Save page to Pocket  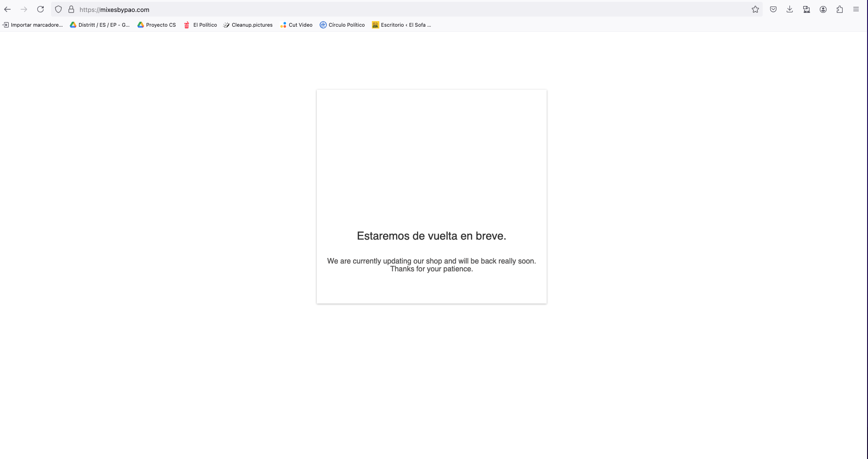point(773,9)
